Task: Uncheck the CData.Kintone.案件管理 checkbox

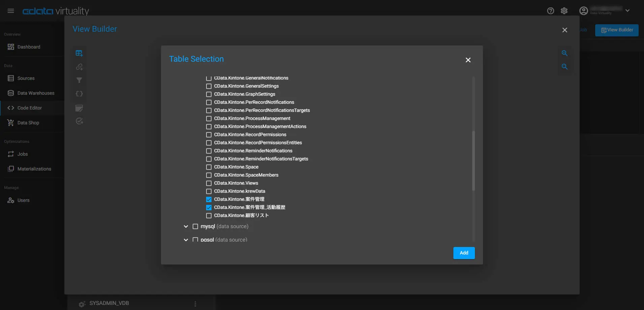Action: 209,199
